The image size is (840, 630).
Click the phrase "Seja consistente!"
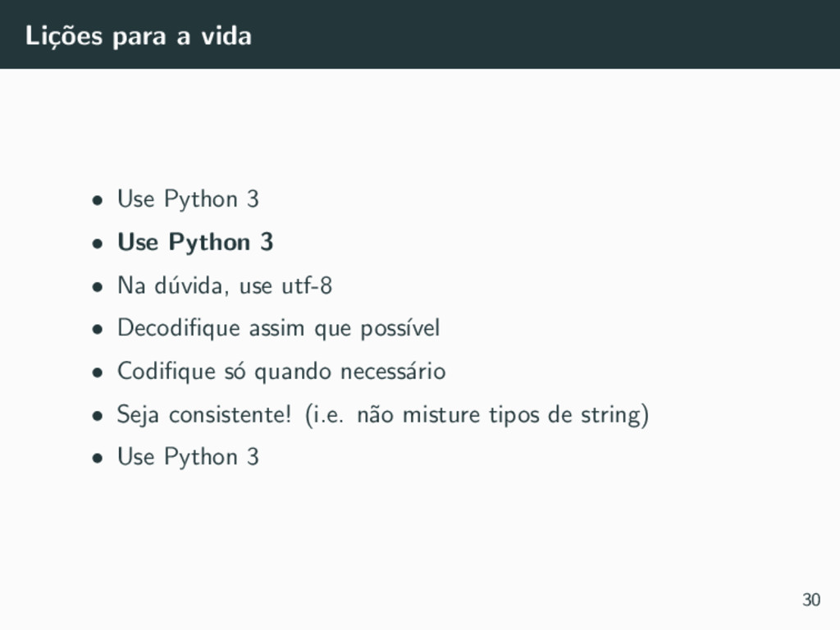204,414
